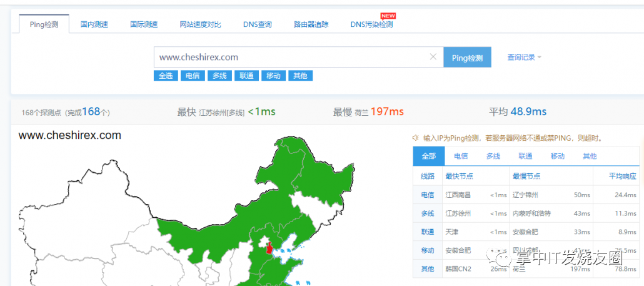The width and height of the screenshot is (644, 286).
Task: Click the 电信 row link in table
Action: [428, 195]
